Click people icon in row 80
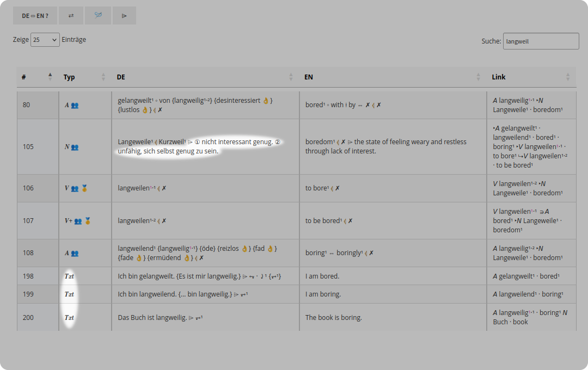 tap(75, 106)
